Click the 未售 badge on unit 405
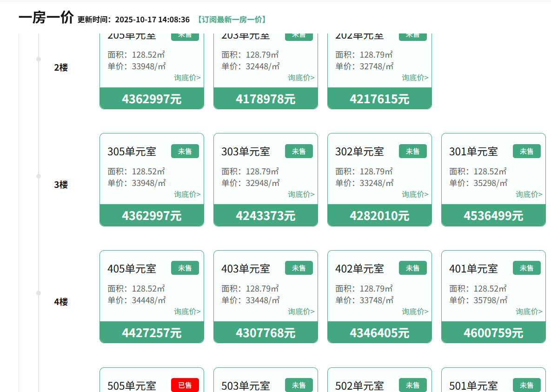551x392 pixels. [185, 268]
